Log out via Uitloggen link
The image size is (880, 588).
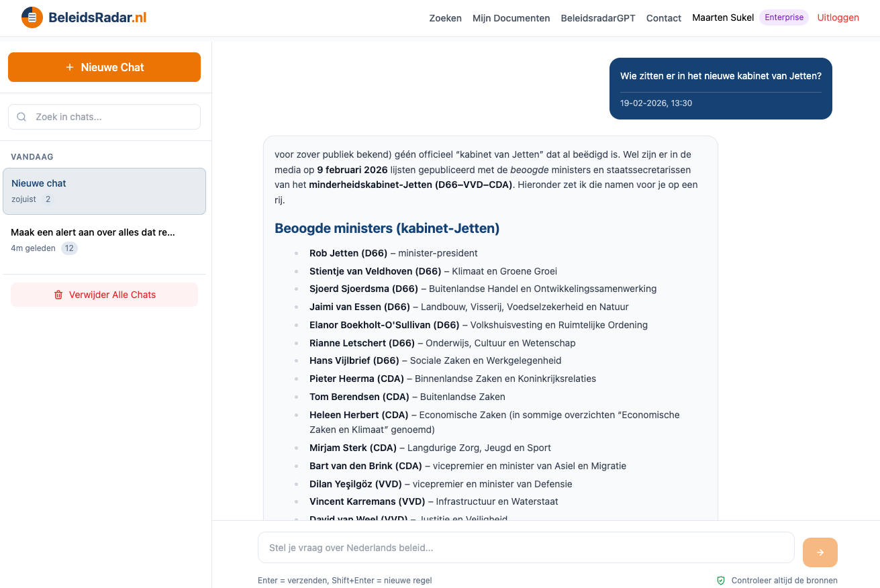click(838, 17)
